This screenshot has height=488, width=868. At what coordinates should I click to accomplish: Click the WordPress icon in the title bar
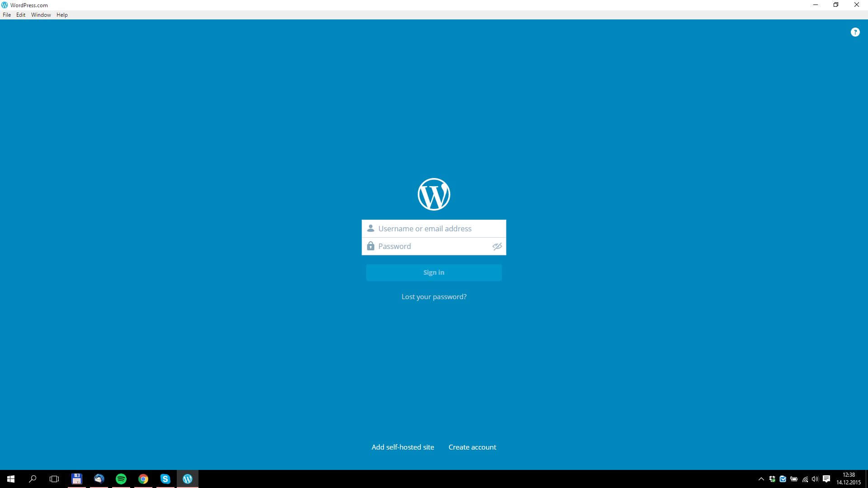point(5,5)
